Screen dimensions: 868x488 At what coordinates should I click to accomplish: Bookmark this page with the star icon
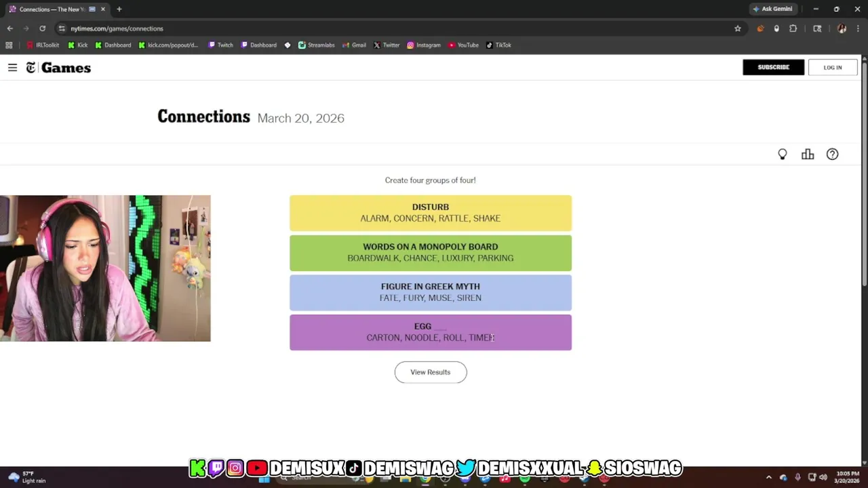tap(738, 28)
